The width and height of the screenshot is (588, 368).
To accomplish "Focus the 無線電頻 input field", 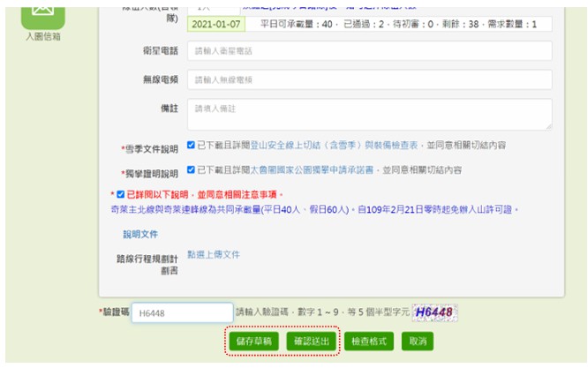I will pyautogui.click(x=369, y=79).
